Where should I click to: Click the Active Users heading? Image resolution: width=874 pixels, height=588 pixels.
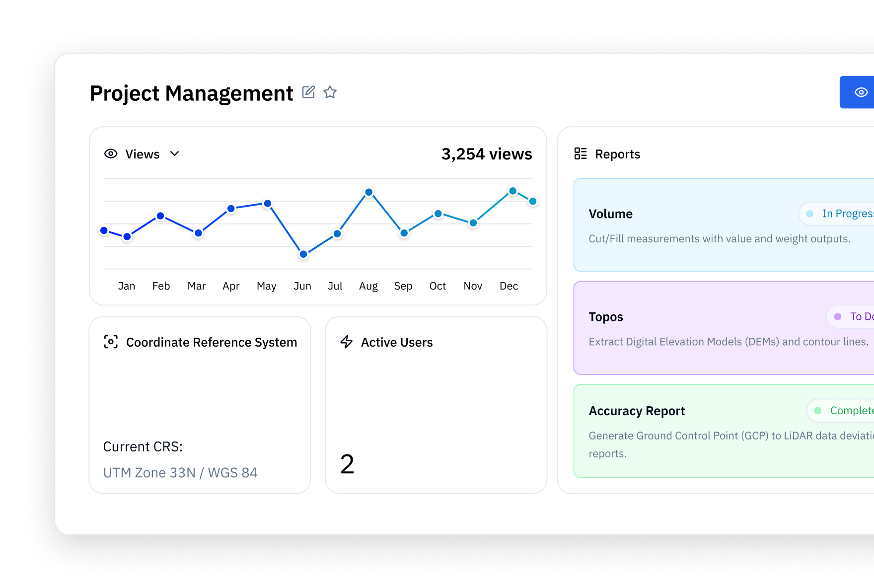pos(397,342)
